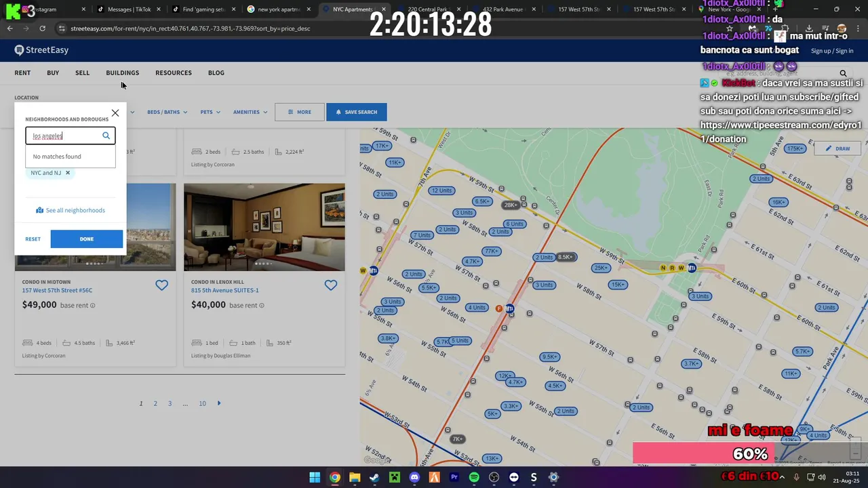Save 815 5th Avenue listing heart
Viewport: 868px width, 488px height.
click(330, 285)
